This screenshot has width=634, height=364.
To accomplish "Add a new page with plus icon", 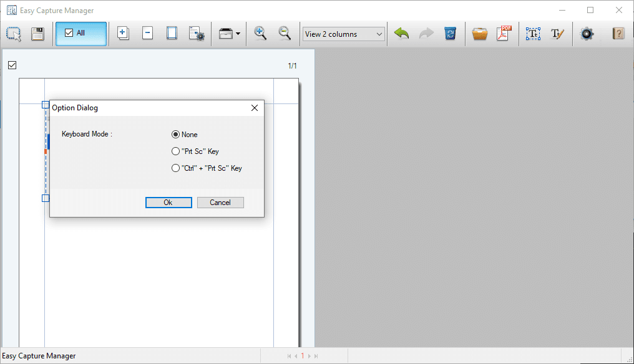I will click(x=123, y=33).
